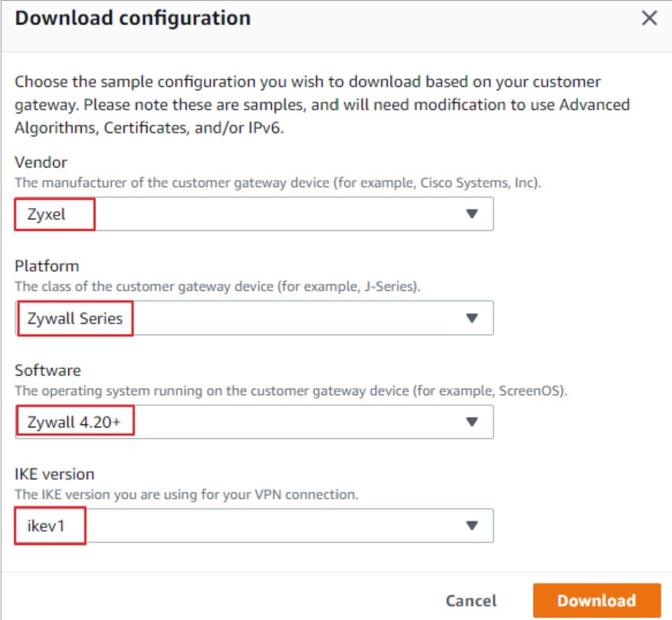This screenshot has height=620, width=672.
Task: Close the Download configuration dialog
Action: [x=649, y=18]
